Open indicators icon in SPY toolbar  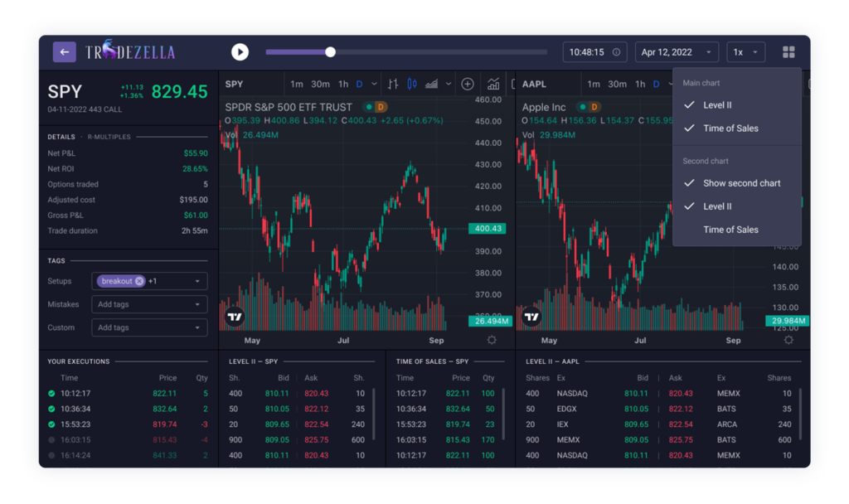[x=493, y=84]
